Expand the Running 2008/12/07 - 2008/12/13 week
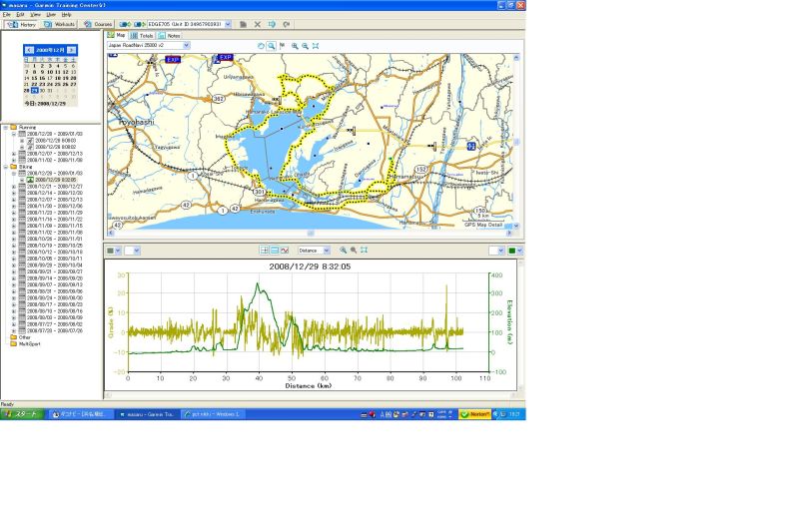This screenshot has width=799, height=532. pyautogui.click(x=14, y=154)
